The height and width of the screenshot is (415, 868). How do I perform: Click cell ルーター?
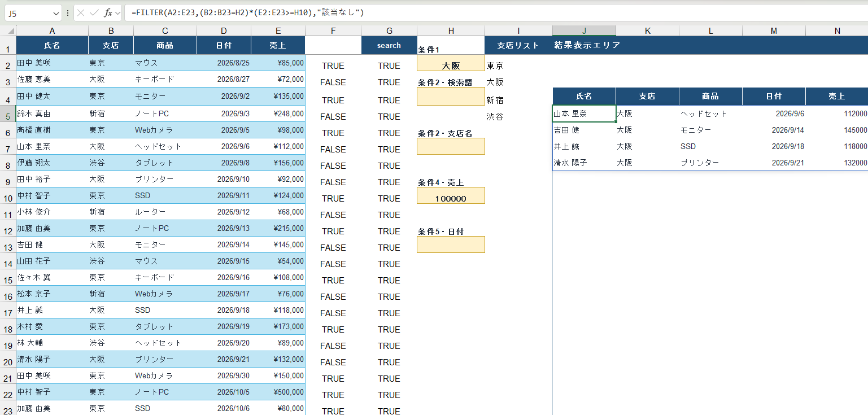tap(165, 212)
